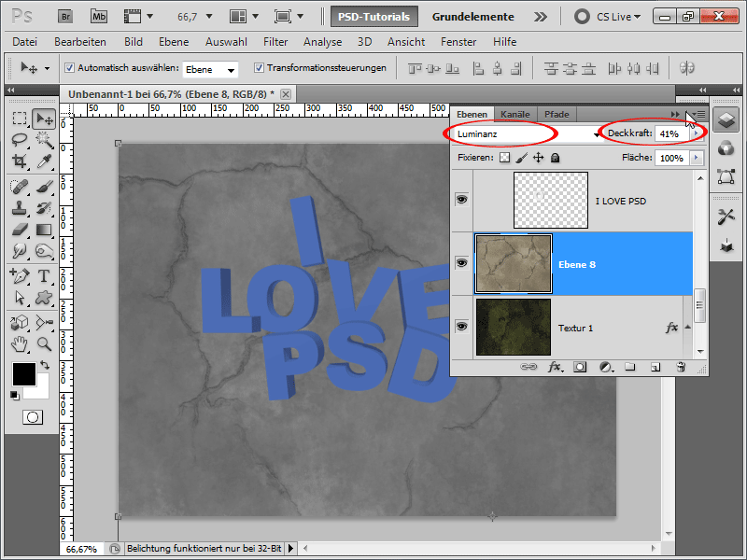Toggle Automatisch auswählen checkbox

click(69, 67)
